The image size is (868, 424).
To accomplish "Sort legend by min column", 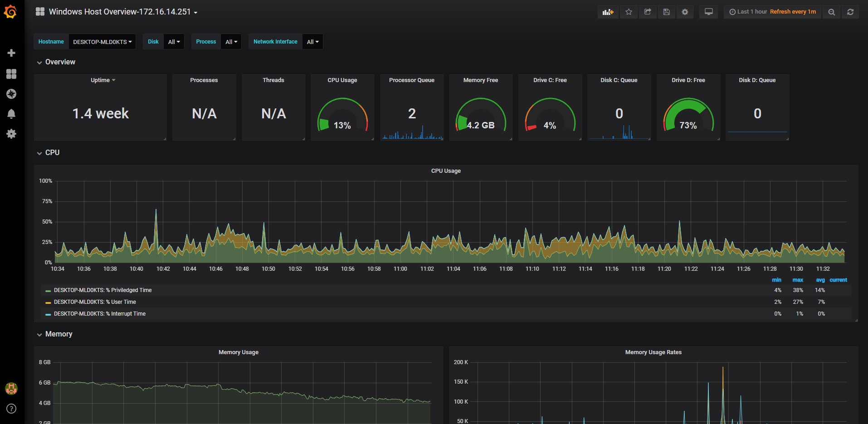I will click(x=776, y=280).
